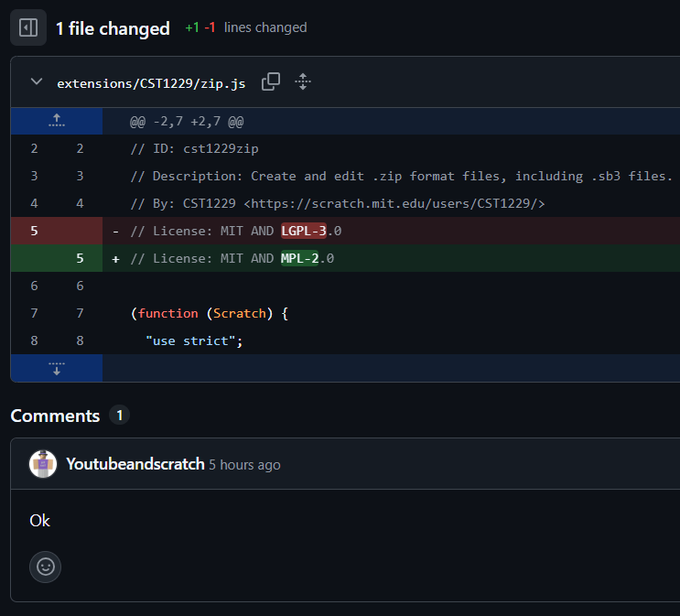The image size is (680, 616).
Task: Open the extensions/CST1229/zip.js file link
Action: pos(151,83)
